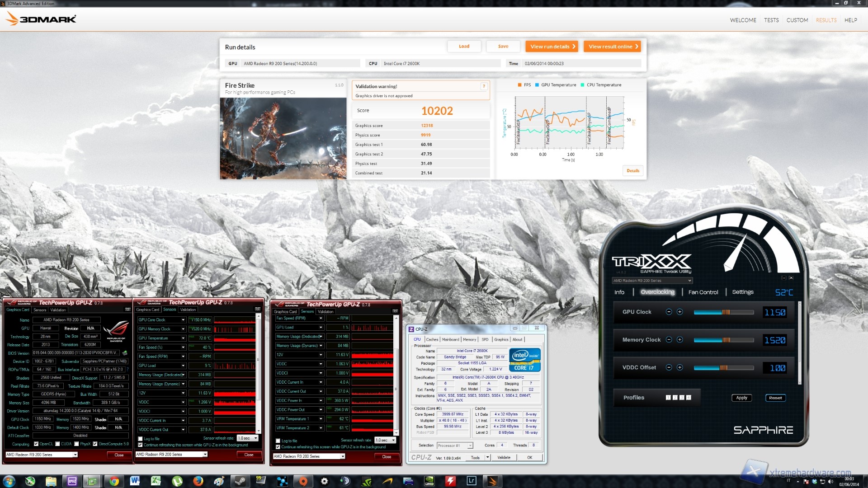Click the BIOS save chip icon

pyautogui.click(x=125, y=353)
